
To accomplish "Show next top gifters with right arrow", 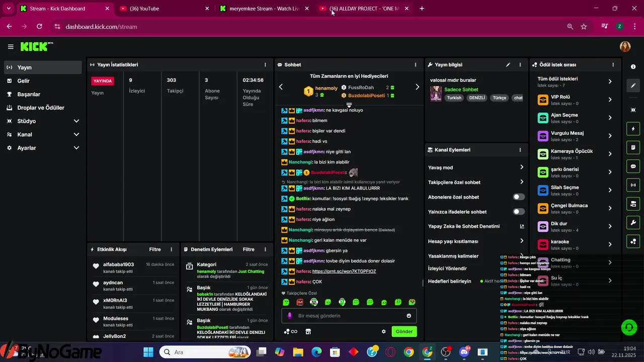I will [x=417, y=87].
